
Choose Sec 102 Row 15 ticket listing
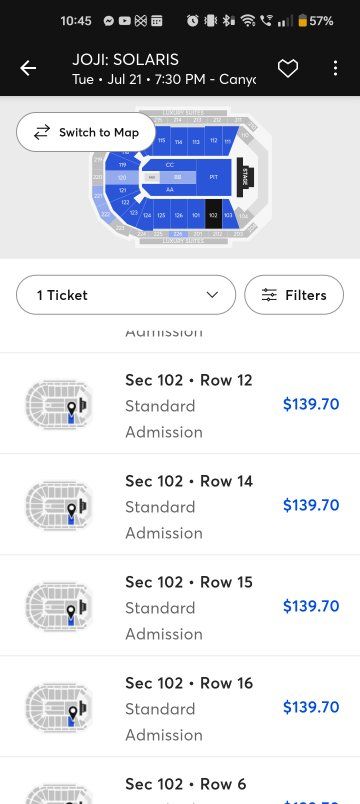click(x=180, y=606)
